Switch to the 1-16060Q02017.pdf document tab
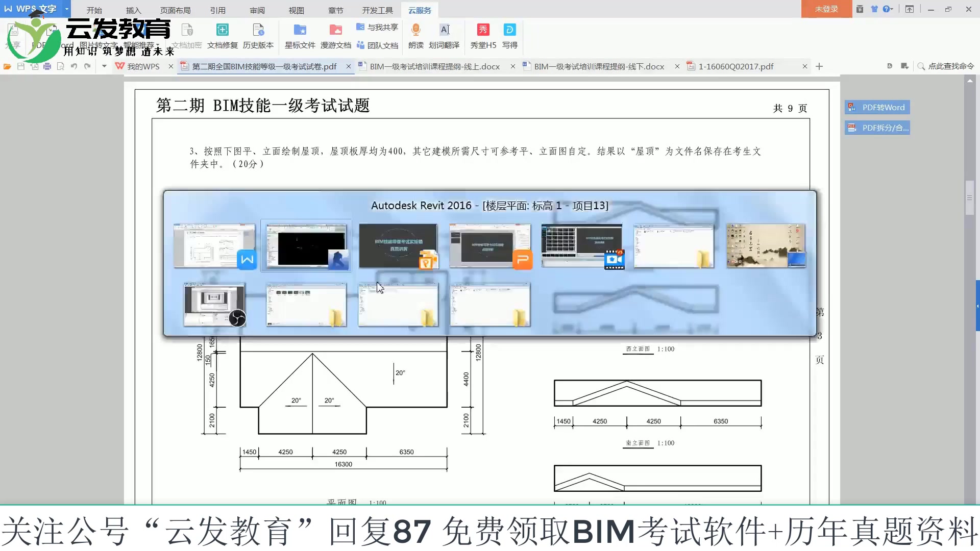 (737, 66)
